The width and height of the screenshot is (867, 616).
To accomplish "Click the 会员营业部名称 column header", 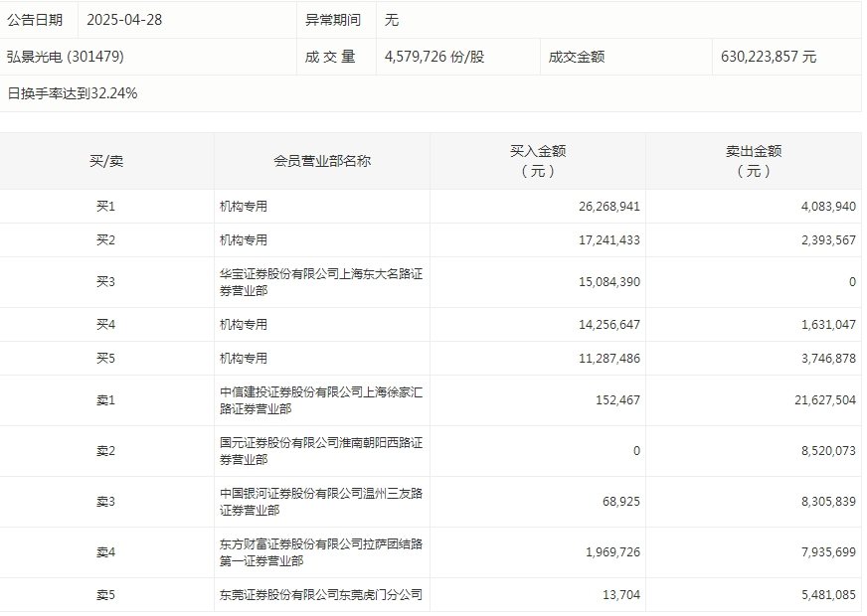I will pos(322,161).
